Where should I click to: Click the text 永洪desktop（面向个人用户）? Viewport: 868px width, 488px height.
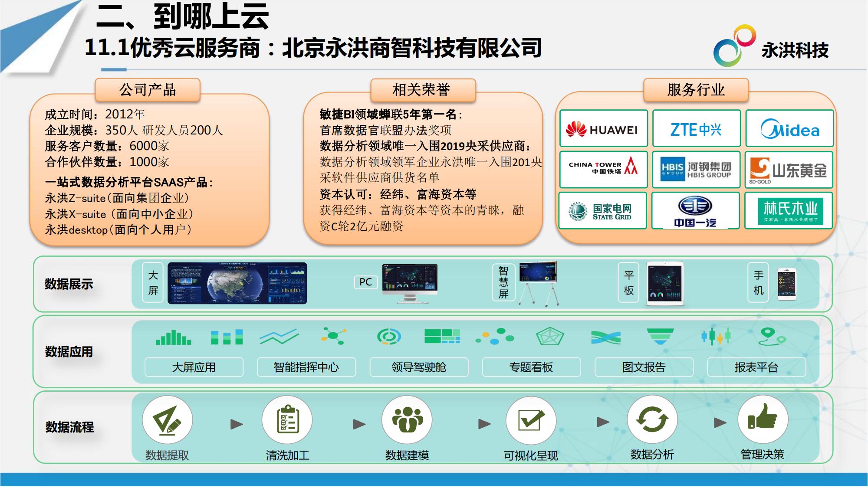tap(118, 229)
